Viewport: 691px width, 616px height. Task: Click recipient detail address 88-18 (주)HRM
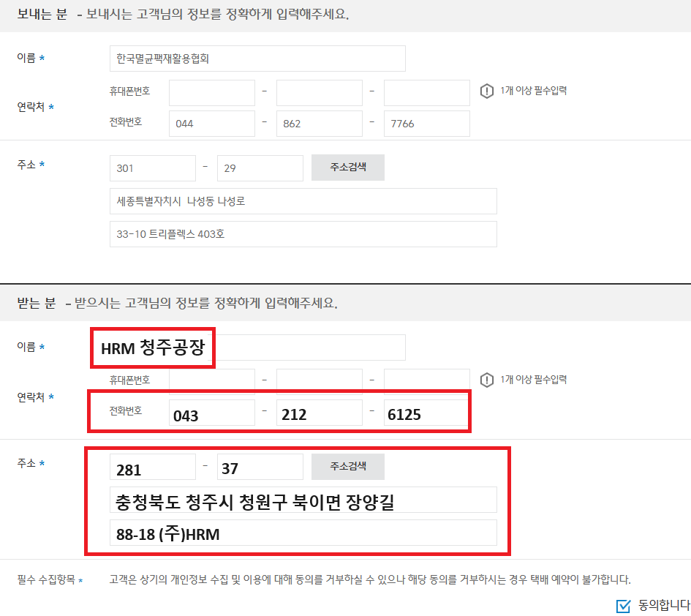303,533
